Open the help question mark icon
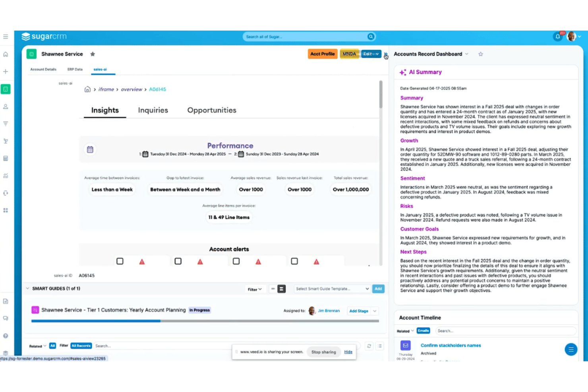 tap(6, 336)
